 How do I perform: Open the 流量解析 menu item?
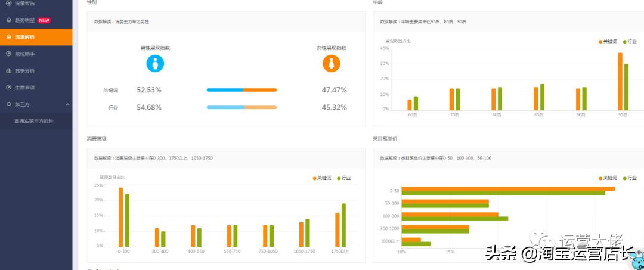click(36, 37)
